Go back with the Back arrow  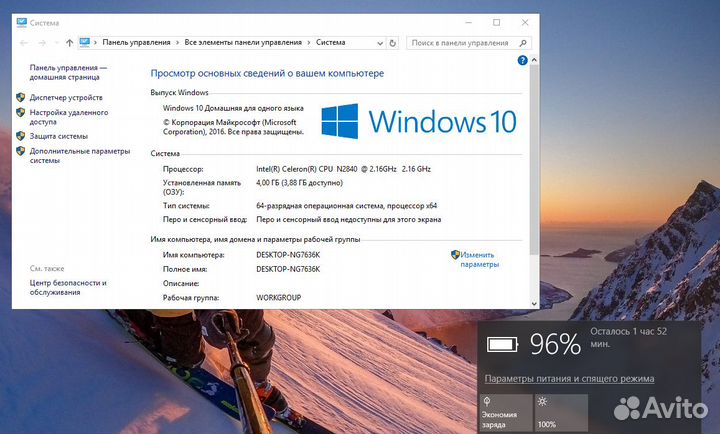tap(24, 43)
